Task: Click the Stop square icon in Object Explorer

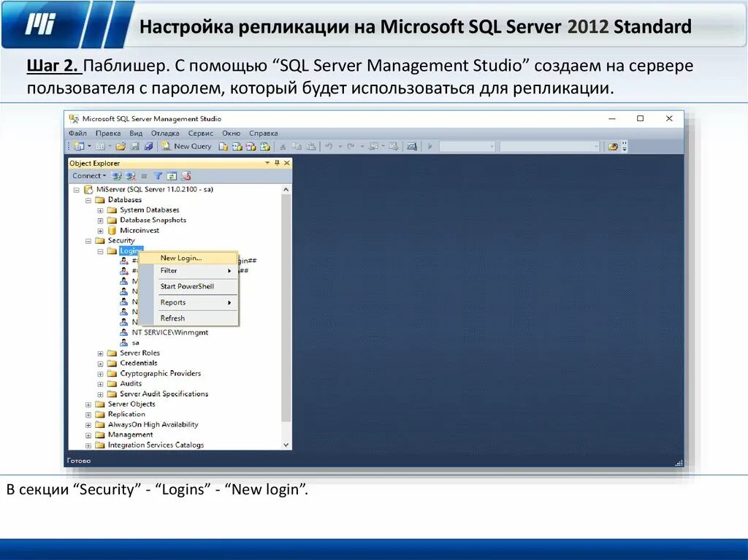Action: (144, 176)
